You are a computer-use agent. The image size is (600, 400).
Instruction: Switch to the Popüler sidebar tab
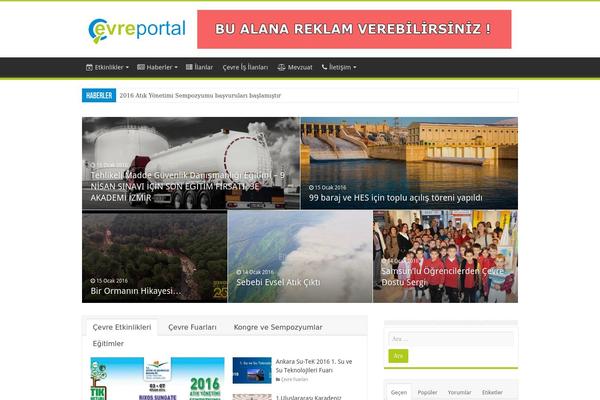pyautogui.click(x=427, y=392)
